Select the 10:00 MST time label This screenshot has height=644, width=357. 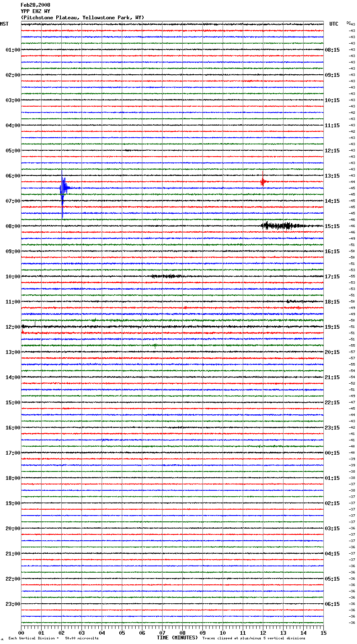pyautogui.click(x=13, y=277)
